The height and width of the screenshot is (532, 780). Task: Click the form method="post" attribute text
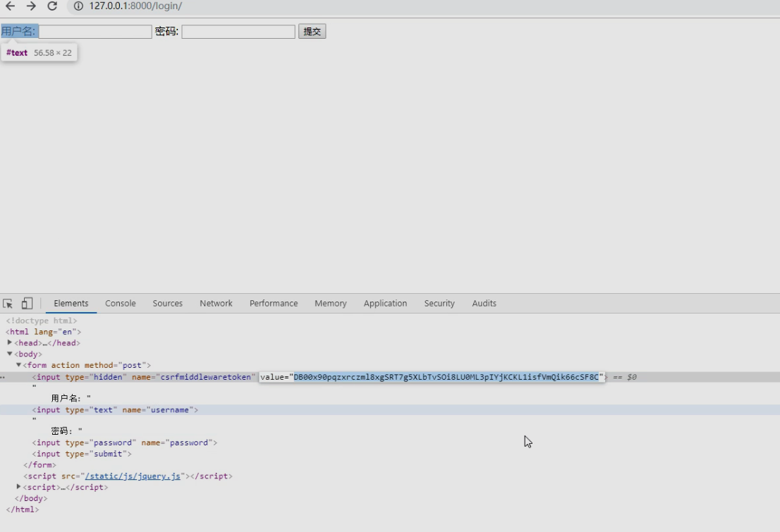point(117,365)
